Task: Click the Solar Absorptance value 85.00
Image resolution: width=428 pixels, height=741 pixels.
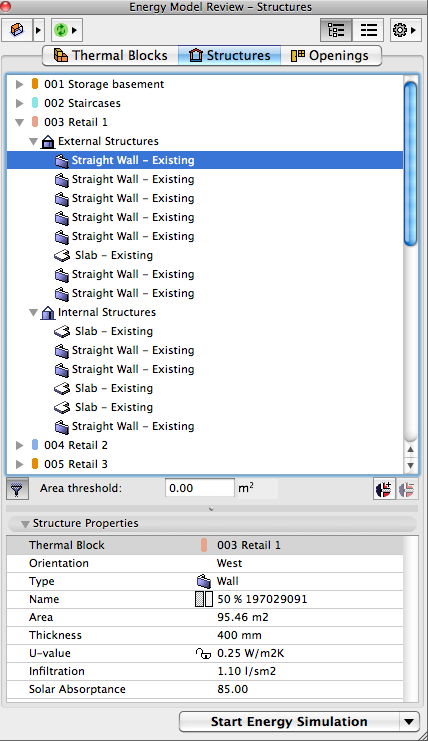Action: 232,689
